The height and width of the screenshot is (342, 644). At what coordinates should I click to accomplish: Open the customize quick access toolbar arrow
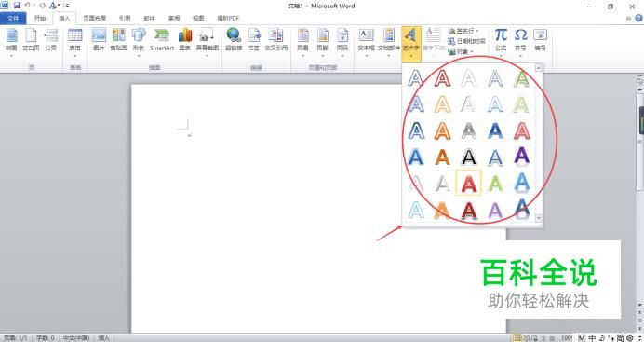[67, 6]
